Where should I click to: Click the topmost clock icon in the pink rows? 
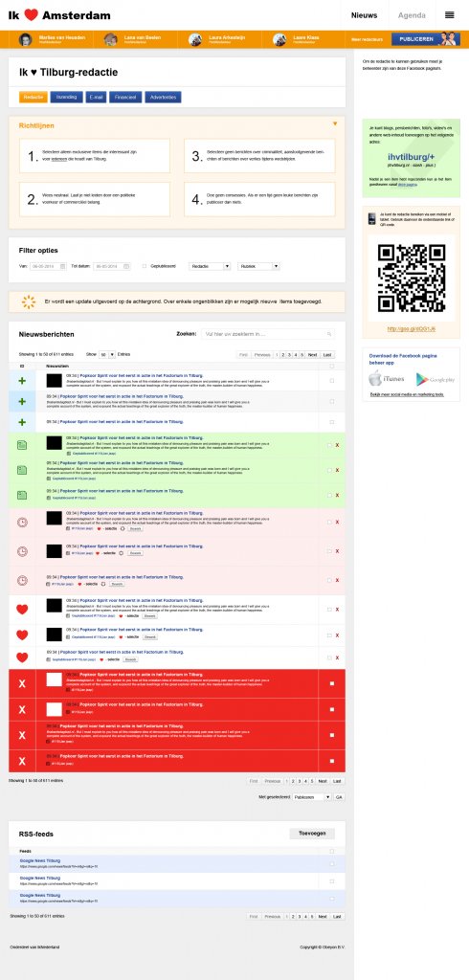pos(22,522)
